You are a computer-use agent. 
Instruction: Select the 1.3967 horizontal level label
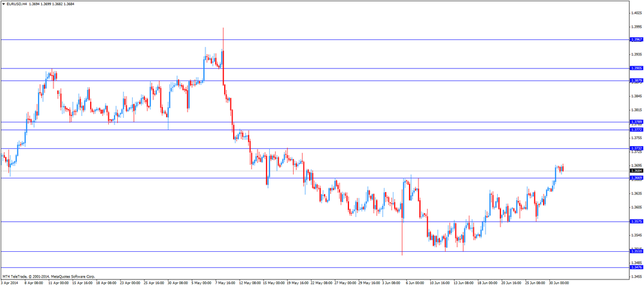(636, 39)
